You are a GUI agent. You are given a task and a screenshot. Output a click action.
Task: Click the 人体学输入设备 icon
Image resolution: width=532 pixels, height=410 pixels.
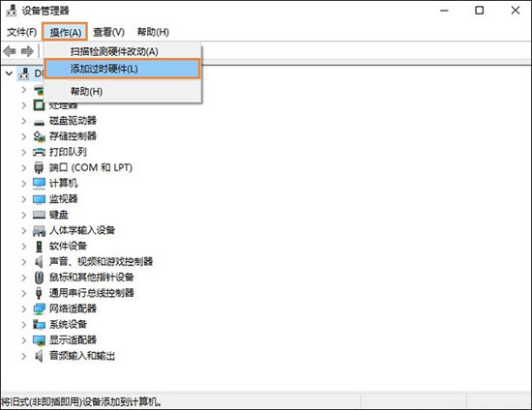[39, 231]
